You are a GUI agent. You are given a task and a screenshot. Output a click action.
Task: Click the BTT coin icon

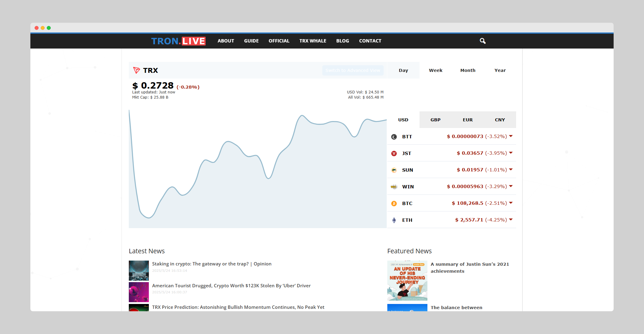[x=394, y=137]
